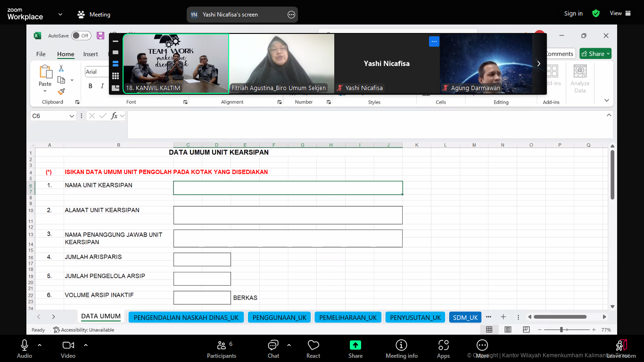This screenshot has height=362, width=644.
Task: Click Sign in on Zoom
Action: tap(573, 14)
